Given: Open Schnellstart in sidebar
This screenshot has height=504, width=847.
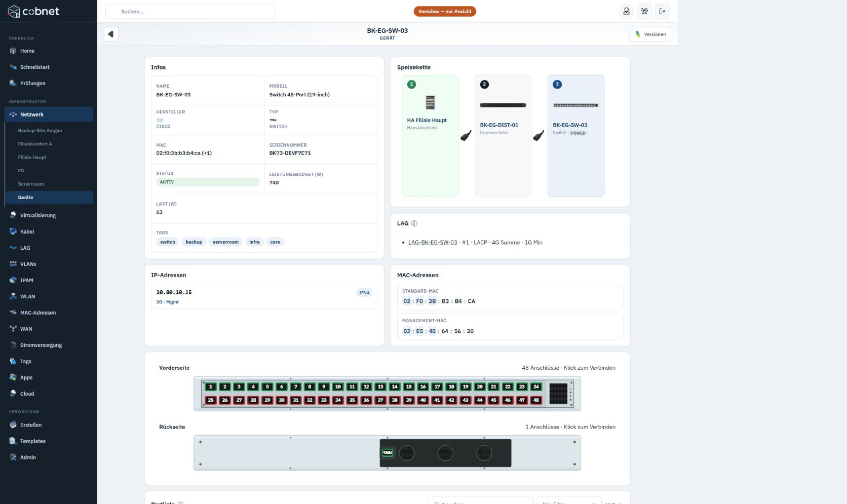Looking at the screenshot, I should (49, 67).
